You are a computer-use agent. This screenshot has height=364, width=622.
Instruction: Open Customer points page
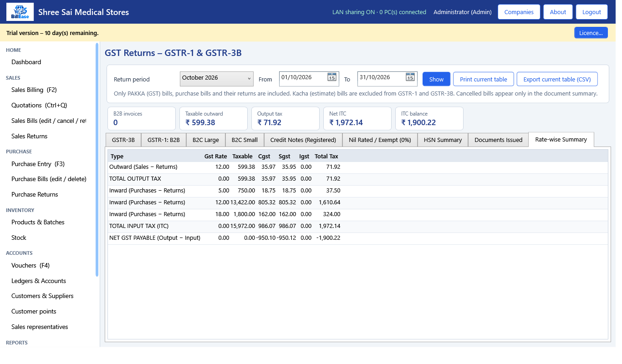34,311
